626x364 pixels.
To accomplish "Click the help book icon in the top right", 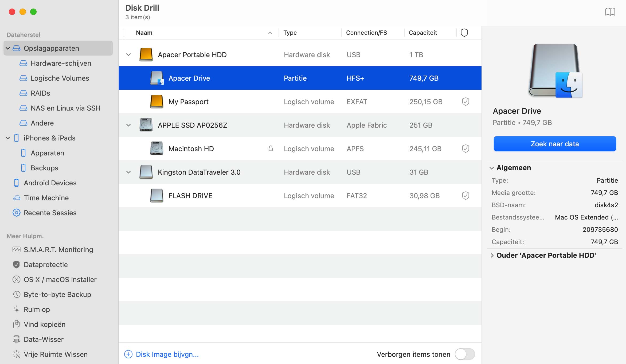I will coord(610,12).
